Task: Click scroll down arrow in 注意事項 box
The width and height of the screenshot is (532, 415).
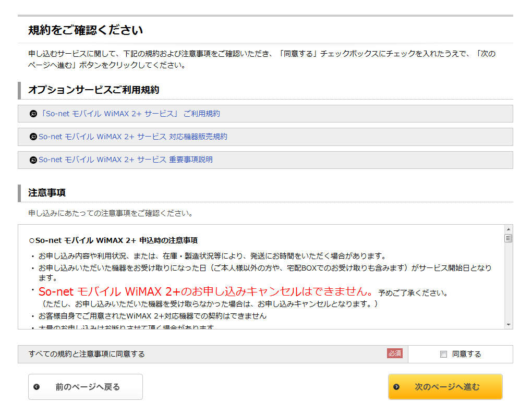Action: coord(508,325)
